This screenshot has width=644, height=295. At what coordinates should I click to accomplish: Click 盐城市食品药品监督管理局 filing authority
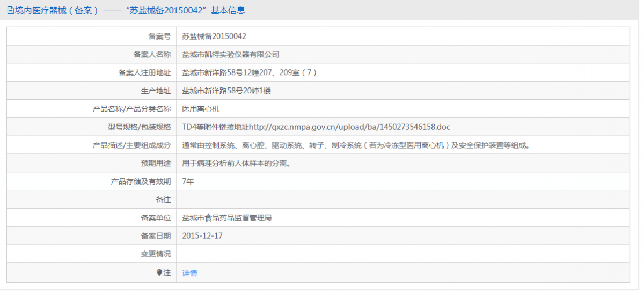pos(227,218)
